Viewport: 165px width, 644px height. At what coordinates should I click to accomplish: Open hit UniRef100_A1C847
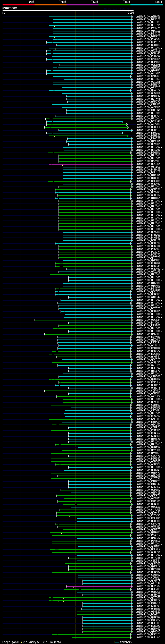148,297
